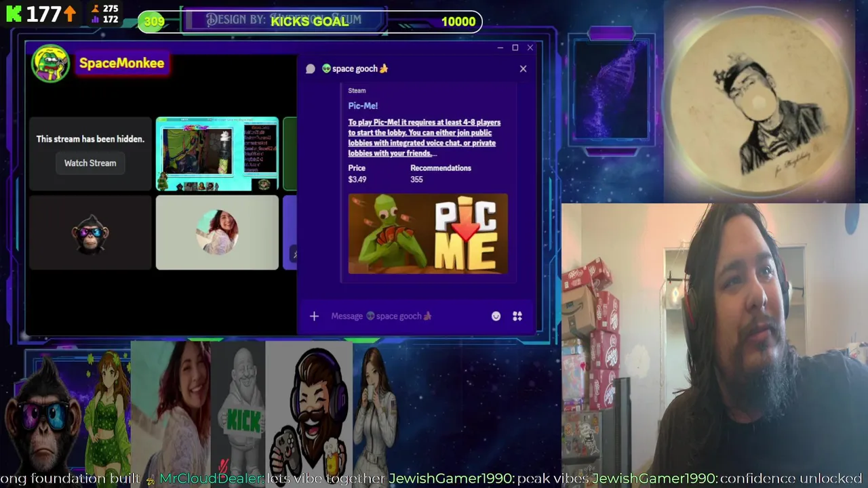Screen dimensions: 868x488
Task: Click the SpaceMonkee frog avatar
Action: pos(50,63)
